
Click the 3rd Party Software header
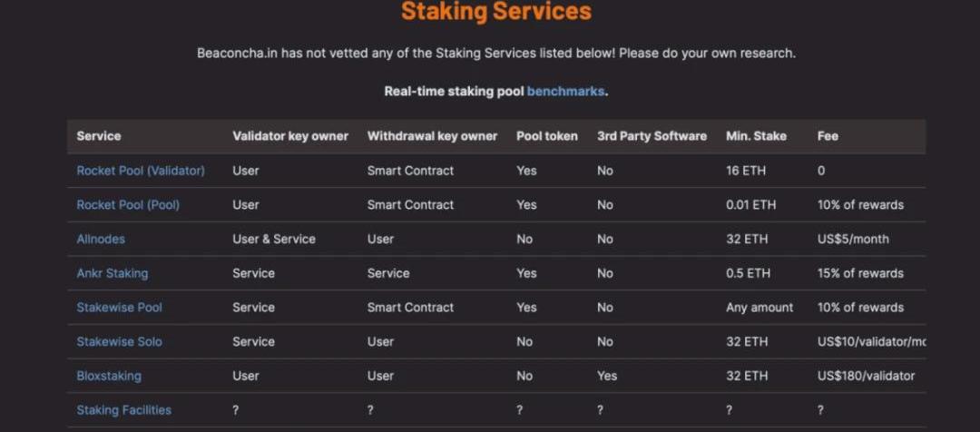click(652, 136)
